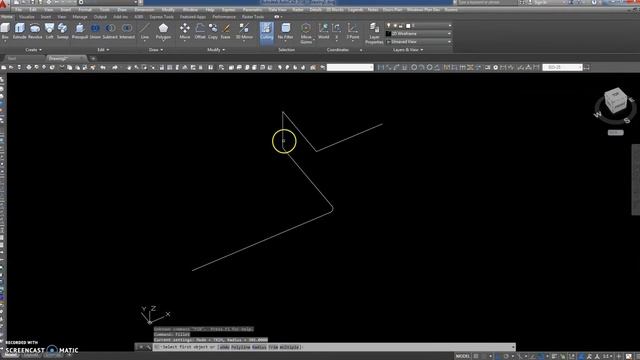The image size is (640, 360).
Task: Open the Featured Apps ribbon tab
Action: [x=193, y=17]
